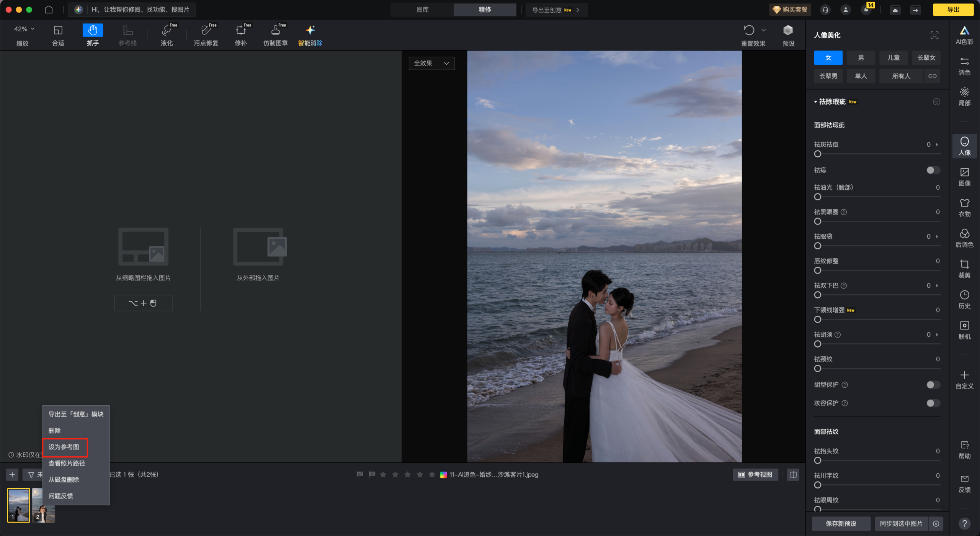980x536 pixels.
Task: Toggle the 祛痣 mole removal switch
Action: point(933,170)
